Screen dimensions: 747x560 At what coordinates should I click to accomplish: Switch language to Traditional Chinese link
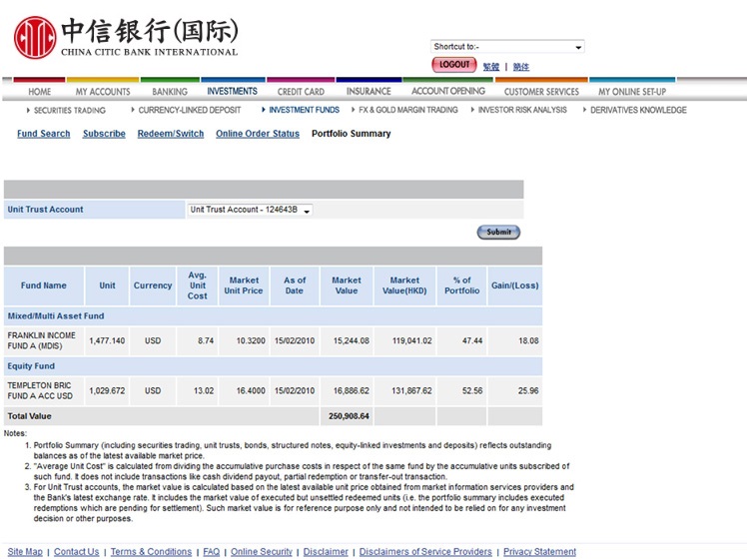point(491,67)
